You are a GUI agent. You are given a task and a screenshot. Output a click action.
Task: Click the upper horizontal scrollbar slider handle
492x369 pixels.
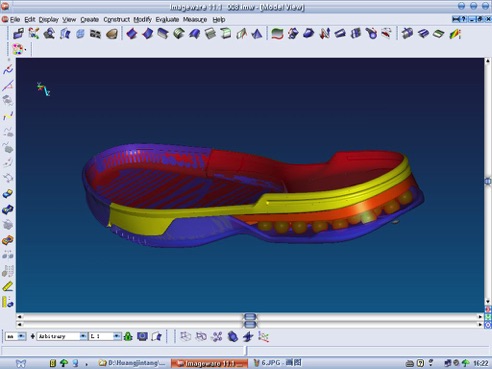(x=250, y=316)
